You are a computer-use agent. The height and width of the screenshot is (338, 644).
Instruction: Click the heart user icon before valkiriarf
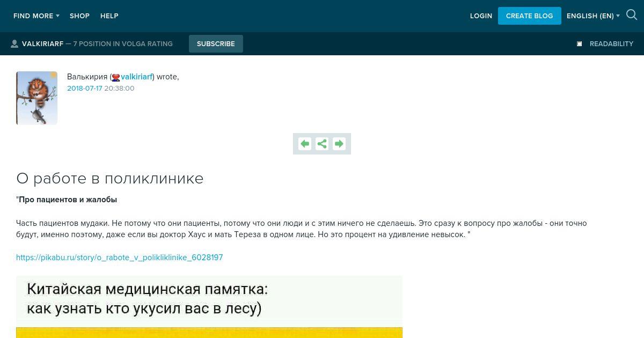coord(116,77)
